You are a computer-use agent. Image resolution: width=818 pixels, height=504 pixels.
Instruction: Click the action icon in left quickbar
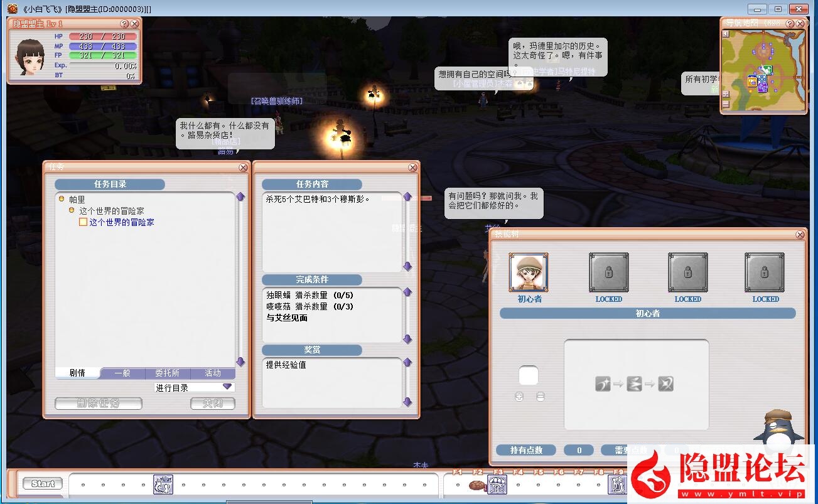tap(163, 485)
